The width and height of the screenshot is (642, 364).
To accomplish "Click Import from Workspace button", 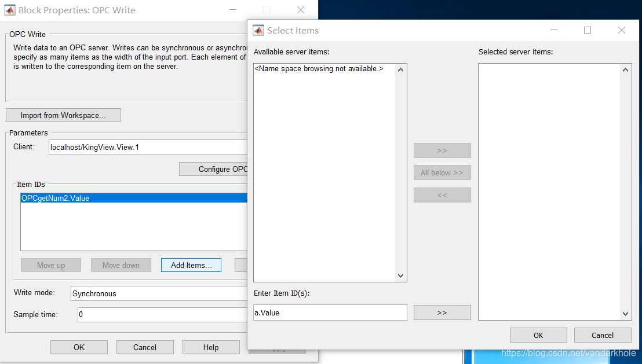I will coord(64,115).
